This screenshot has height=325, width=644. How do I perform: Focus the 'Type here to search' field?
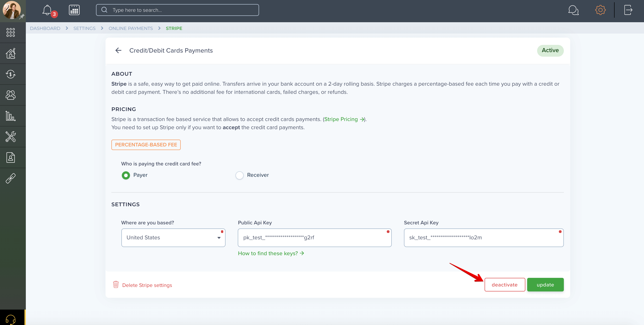tap(178, 10)
